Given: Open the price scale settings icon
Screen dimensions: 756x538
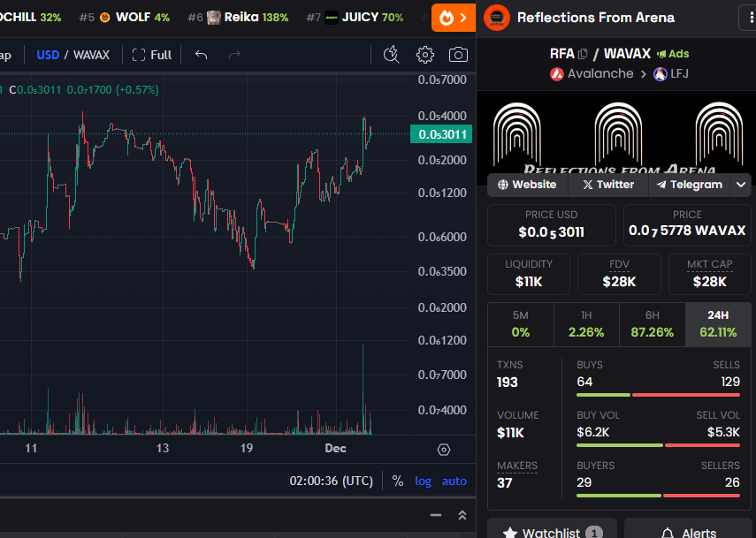Looking at the screenshot, I should [444, 449].
